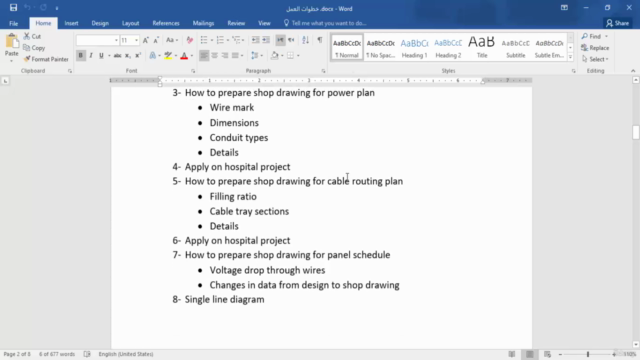Apply the red font color
Image resolution: width=640 pixels, height=360 pixels.
[x=184, y=56]
